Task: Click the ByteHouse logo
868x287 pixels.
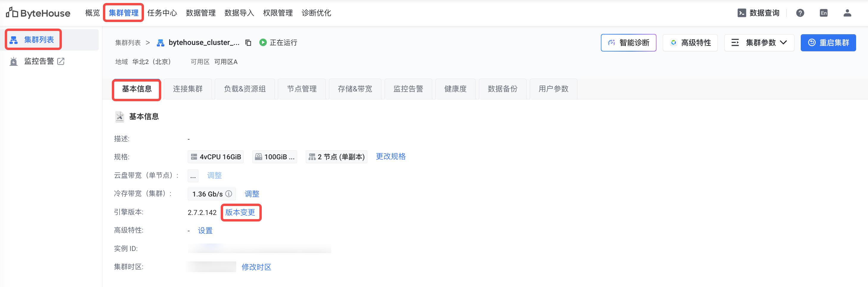Action: (x=38, y=13)
